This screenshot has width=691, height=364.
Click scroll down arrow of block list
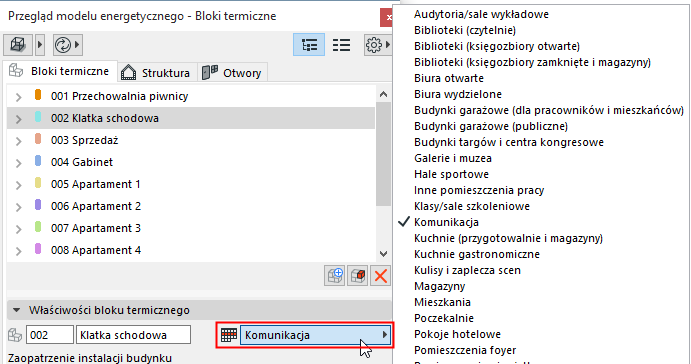383,254
